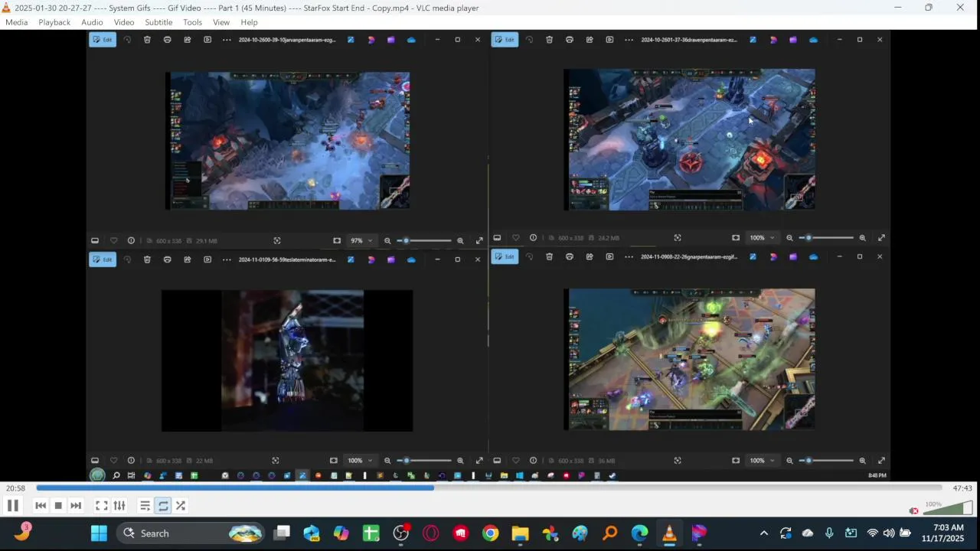
Task: Skip to previous media item
Action: (41, 505)
